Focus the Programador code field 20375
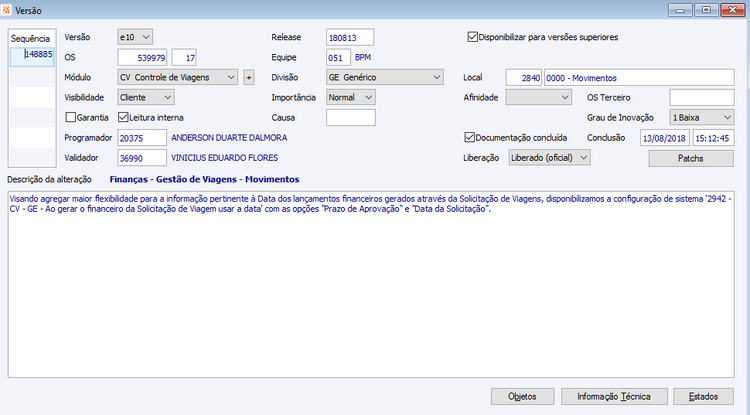Viewport: 750px width, 415px height. [x=142, y=138]
